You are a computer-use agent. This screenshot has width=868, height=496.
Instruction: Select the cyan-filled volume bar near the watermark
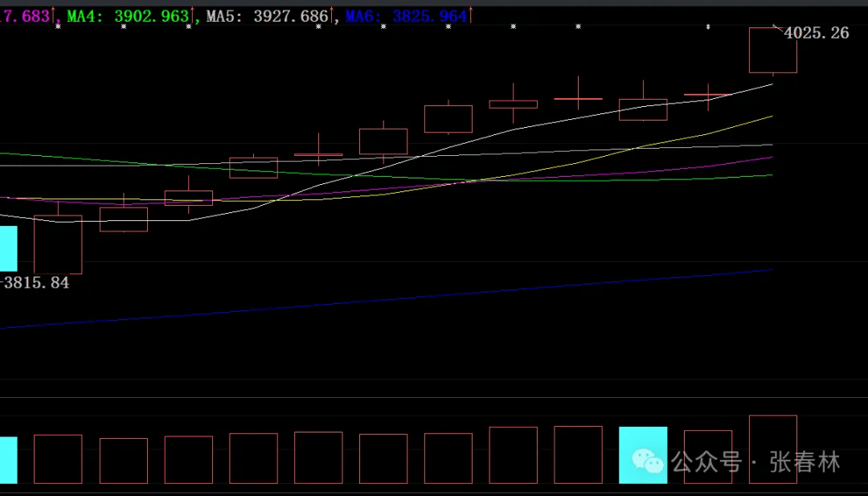tap(642, 455)
